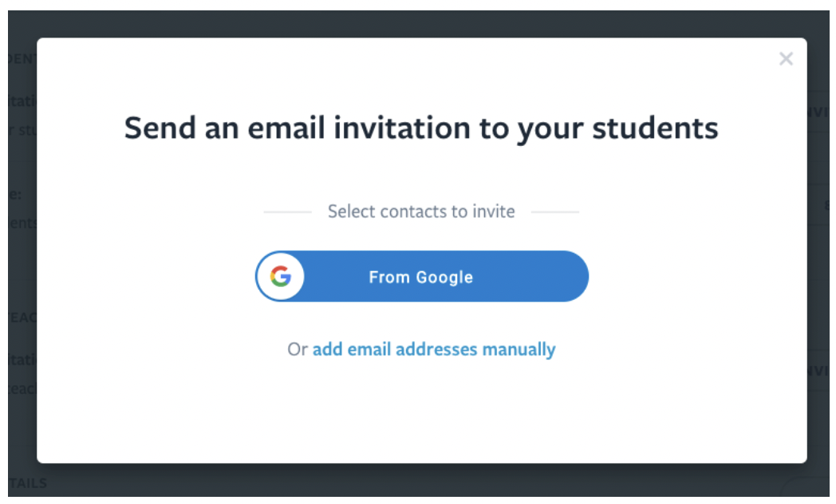Click divider line left of 'Select contacts to invite'
Viewport: 836px width, 504px height.
click(287, 212)
